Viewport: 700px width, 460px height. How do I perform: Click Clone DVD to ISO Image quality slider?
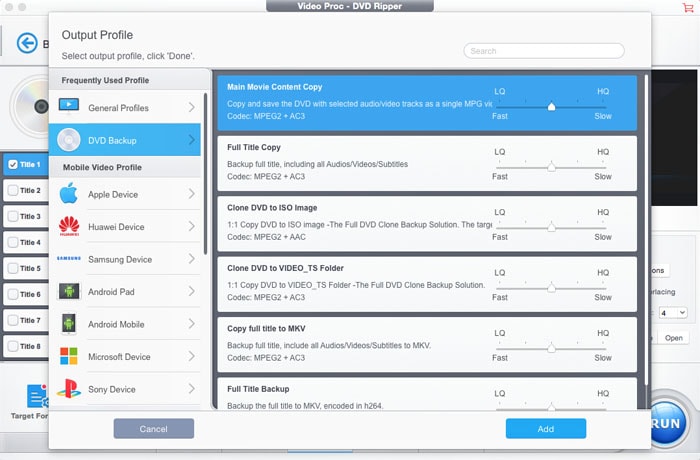(551, 227)
